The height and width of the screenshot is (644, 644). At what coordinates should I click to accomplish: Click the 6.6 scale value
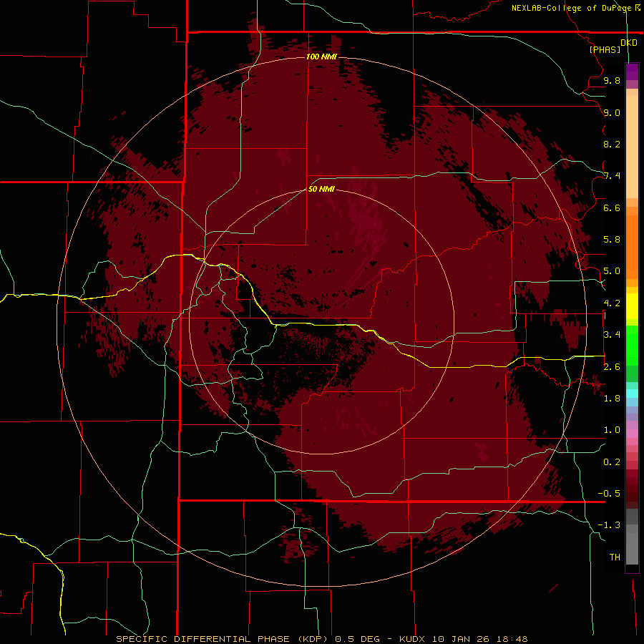[x=612, y=208]
